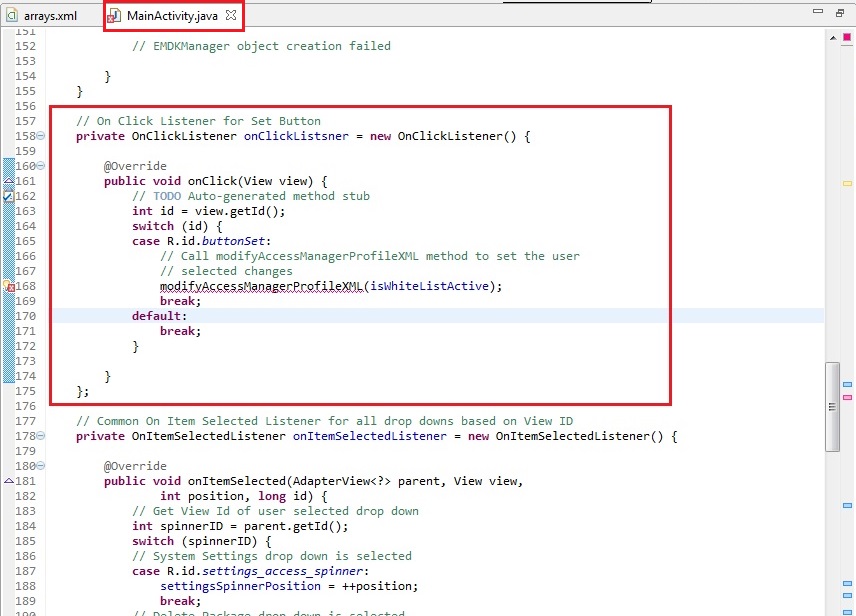Screen dimensions: 856x616
Task: Collapse the onItemSelected fold at line 180
Action: click(40, 466)
